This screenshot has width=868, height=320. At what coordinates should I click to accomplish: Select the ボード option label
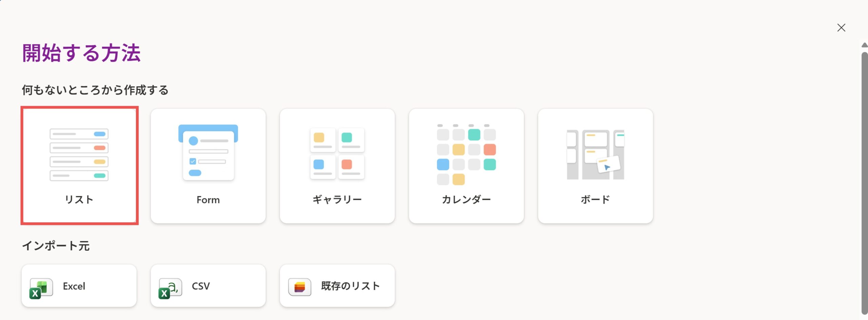point(595,199)
